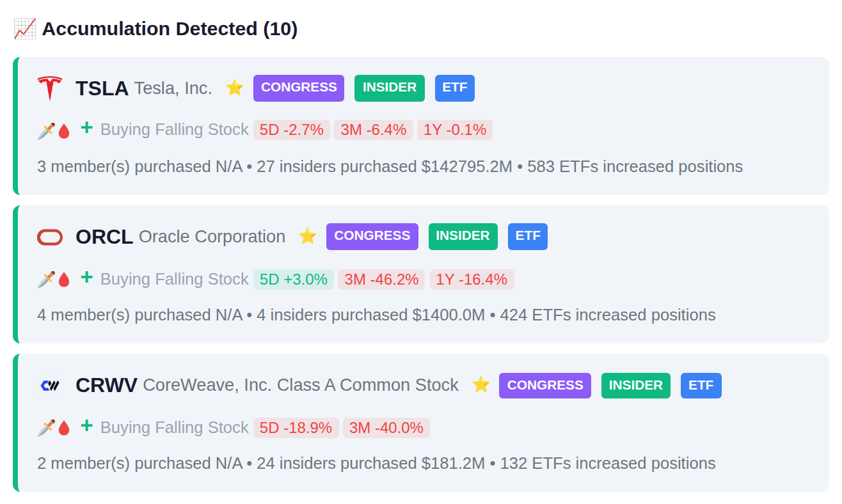Toggle the star next to Tesla, Inc.

[235, 88]
